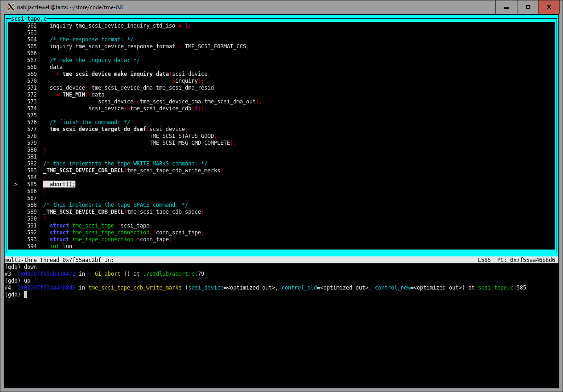Click tme_scsi_device_make_inquiry_data call on line 569
Image resolution: width=563 pixels, height=392 pixels.
[x=115, y=74]
